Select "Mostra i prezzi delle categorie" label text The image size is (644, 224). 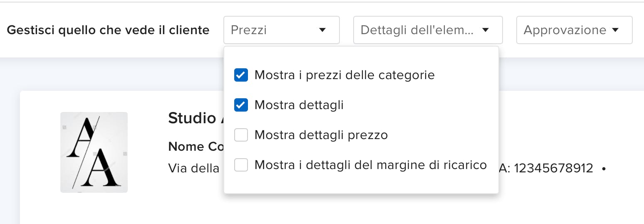pyautogui.click(x=344, y=75)
